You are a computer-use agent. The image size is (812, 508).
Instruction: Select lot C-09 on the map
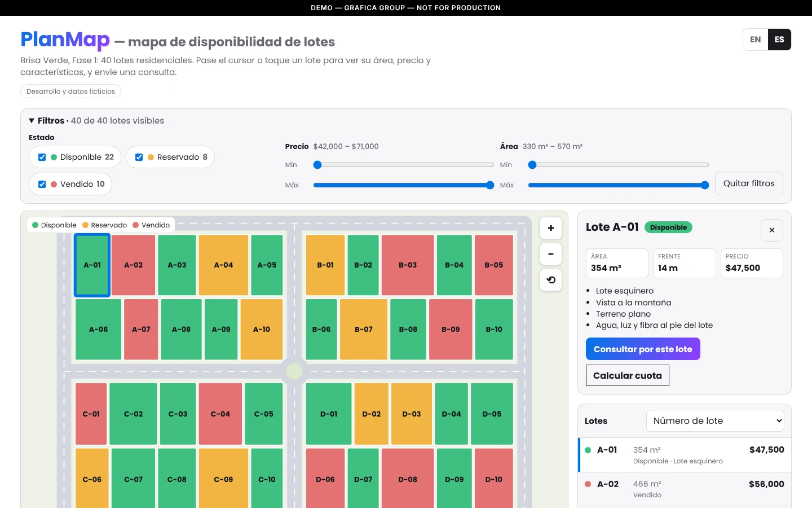223,479
